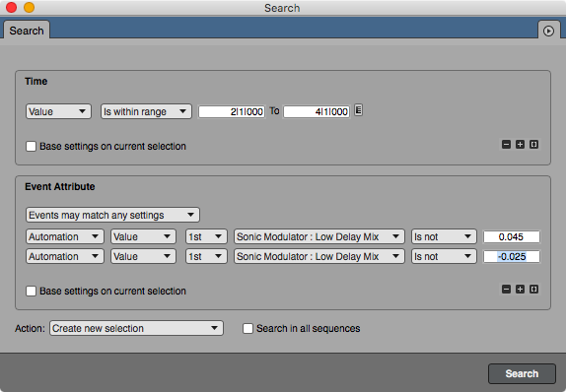Open the Automation dropdown in the 0.045 row
566x392 pixels.
(x=65, y=237)
